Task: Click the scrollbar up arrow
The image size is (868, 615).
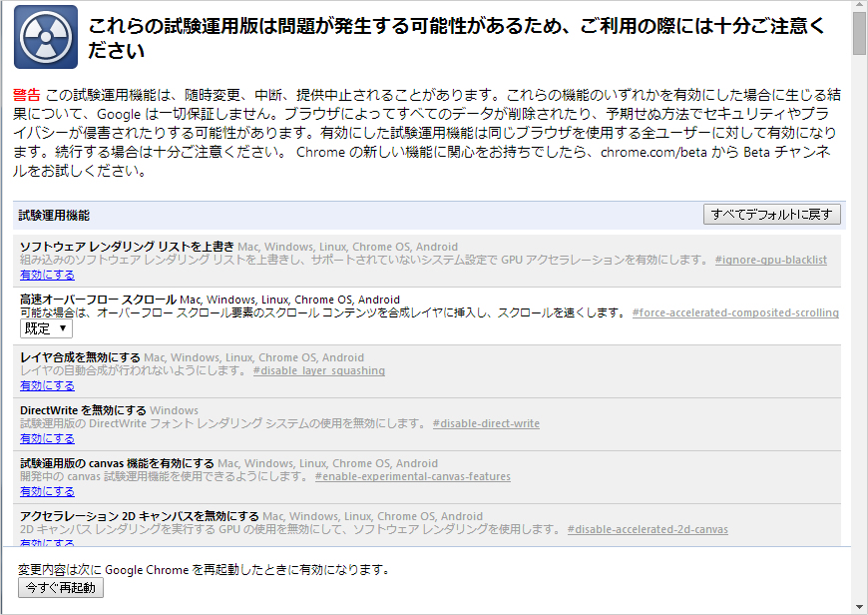Action: point(859,8)
